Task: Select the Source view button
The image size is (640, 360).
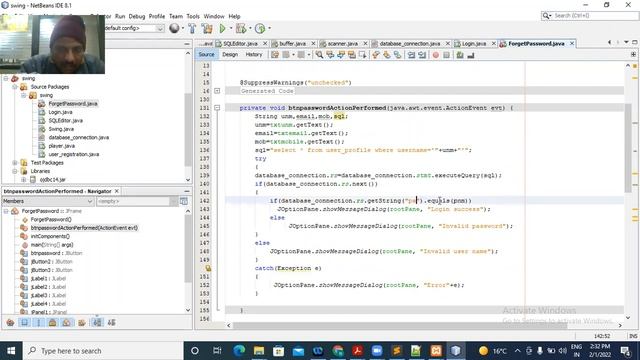Action: 206,54
